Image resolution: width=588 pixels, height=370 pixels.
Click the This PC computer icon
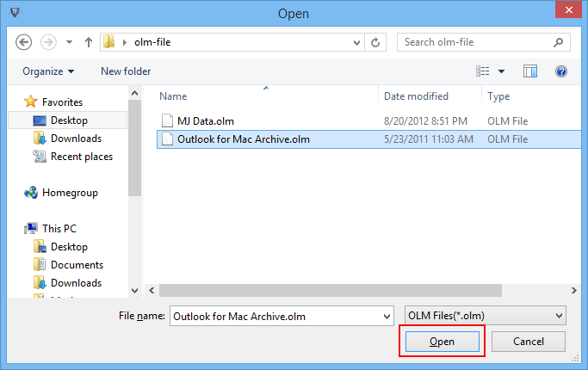pyautogui.click(x=31, y=228)
